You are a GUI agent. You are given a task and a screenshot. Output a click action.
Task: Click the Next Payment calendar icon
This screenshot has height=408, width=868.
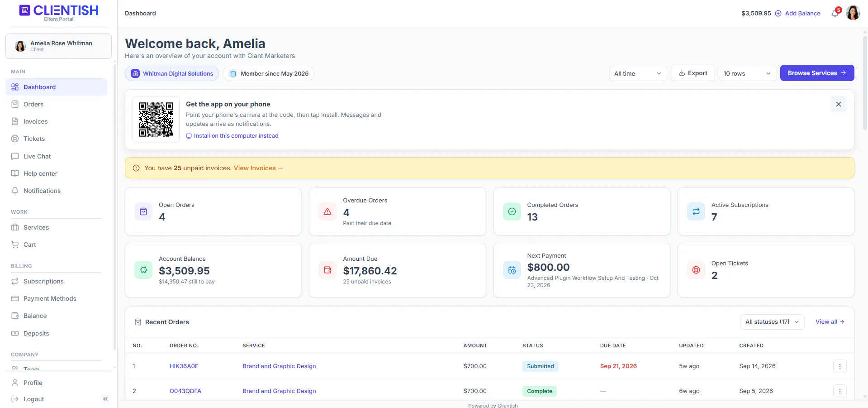coord(512,270)
